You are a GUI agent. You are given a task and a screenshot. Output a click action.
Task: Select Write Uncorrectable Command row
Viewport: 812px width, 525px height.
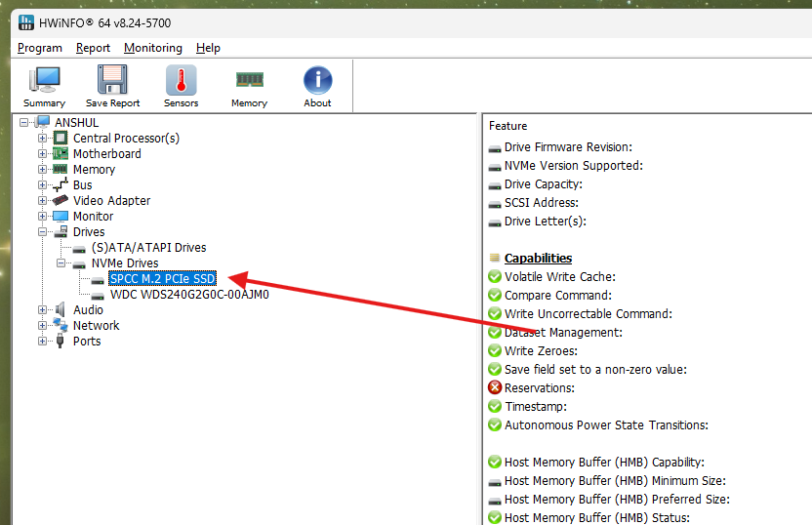(x=589, y=314)
